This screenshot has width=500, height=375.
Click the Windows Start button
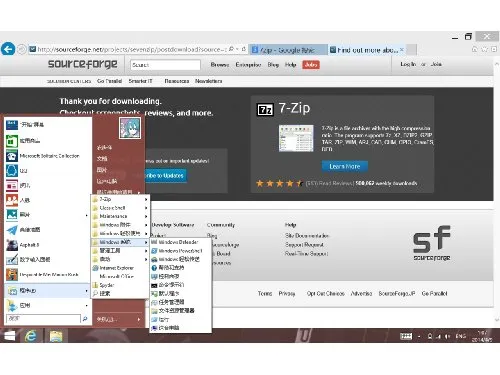click(x=9, y=336)
